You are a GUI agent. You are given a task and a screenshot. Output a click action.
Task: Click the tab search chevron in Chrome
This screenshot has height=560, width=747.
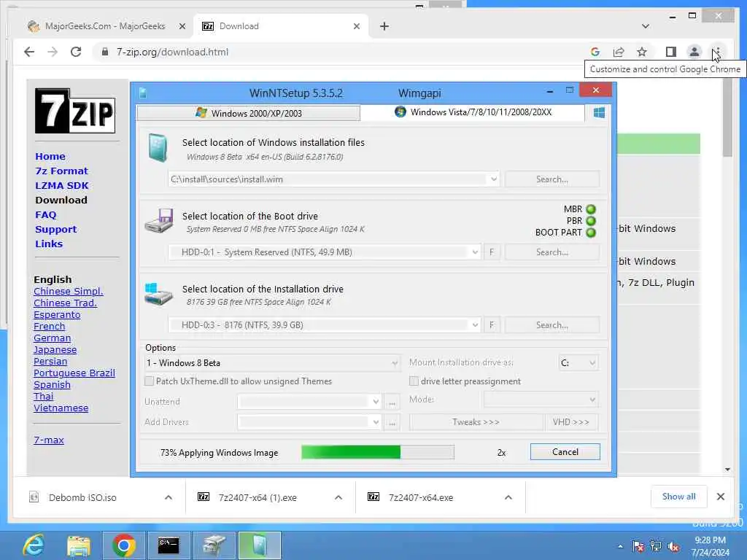[646, 26]
